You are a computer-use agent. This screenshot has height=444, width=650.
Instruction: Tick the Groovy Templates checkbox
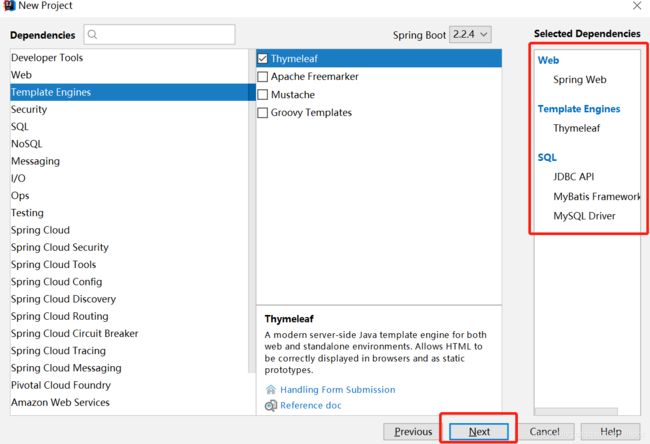tap(262, 113)
